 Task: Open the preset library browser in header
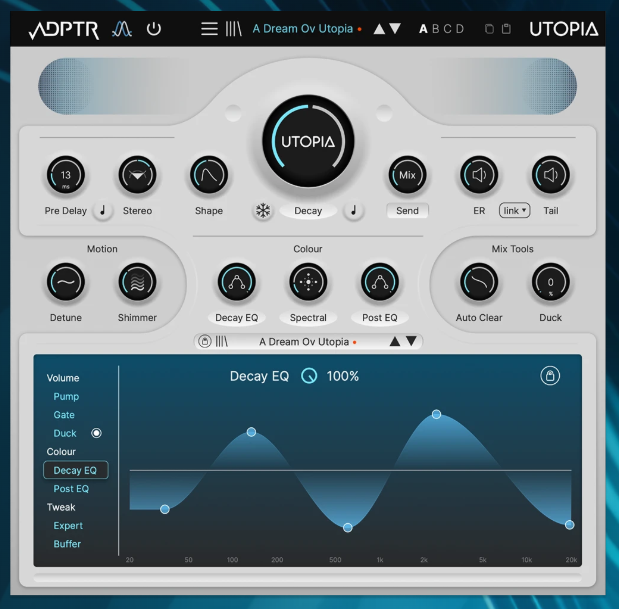point(233,29)
